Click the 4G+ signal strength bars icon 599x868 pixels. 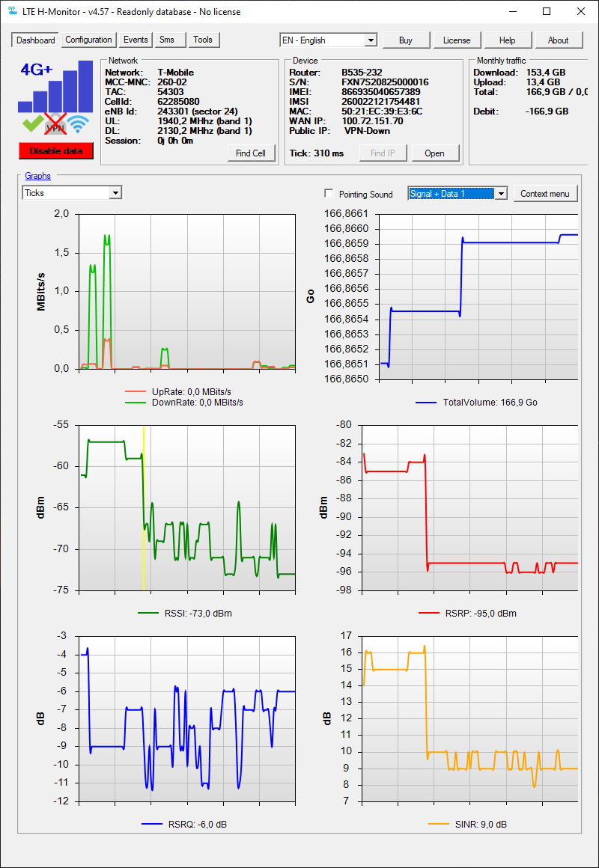tap(55, 86)
